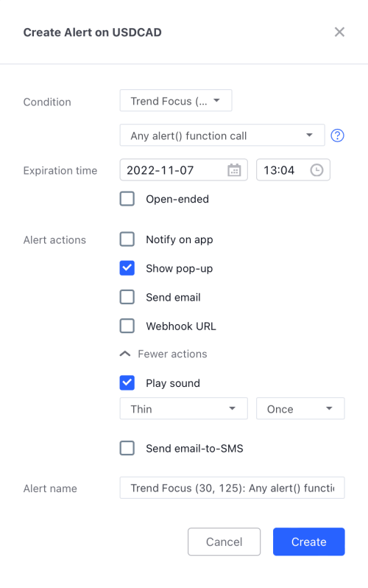Open the Once repeat dropdown
The image size is (368, 588).
pyautogui.click(x=300, y=408)
